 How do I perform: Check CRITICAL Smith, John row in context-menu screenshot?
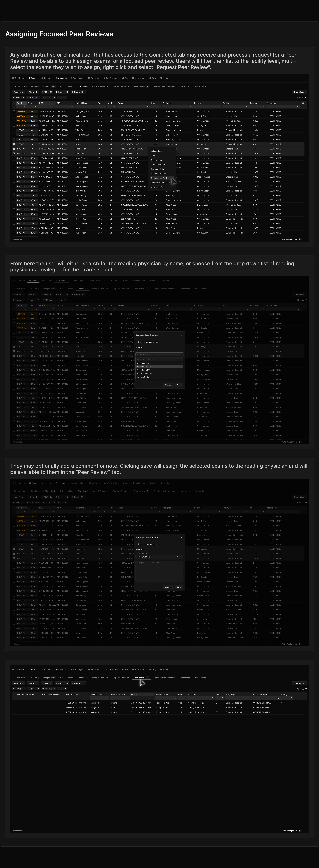click(x=14, y=116)
